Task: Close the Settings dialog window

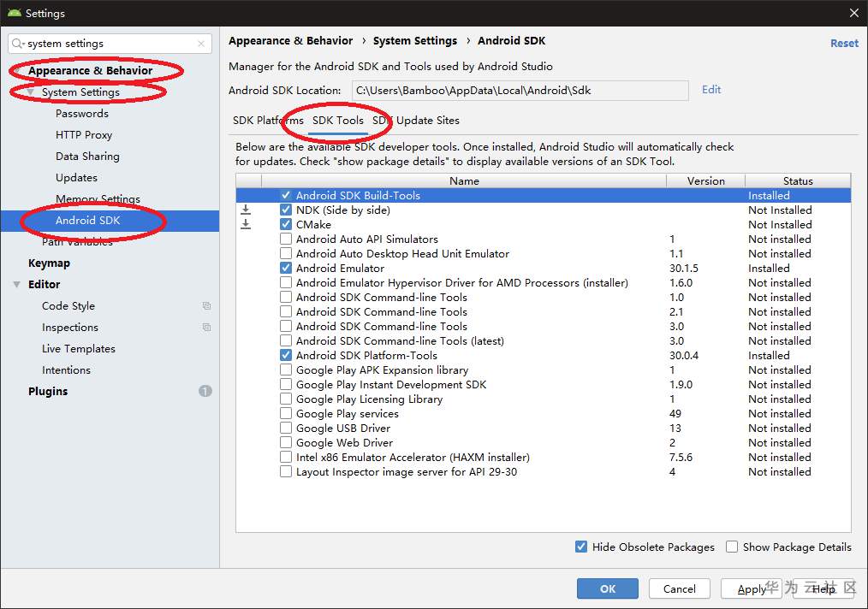Action: (x=854, y=13)
